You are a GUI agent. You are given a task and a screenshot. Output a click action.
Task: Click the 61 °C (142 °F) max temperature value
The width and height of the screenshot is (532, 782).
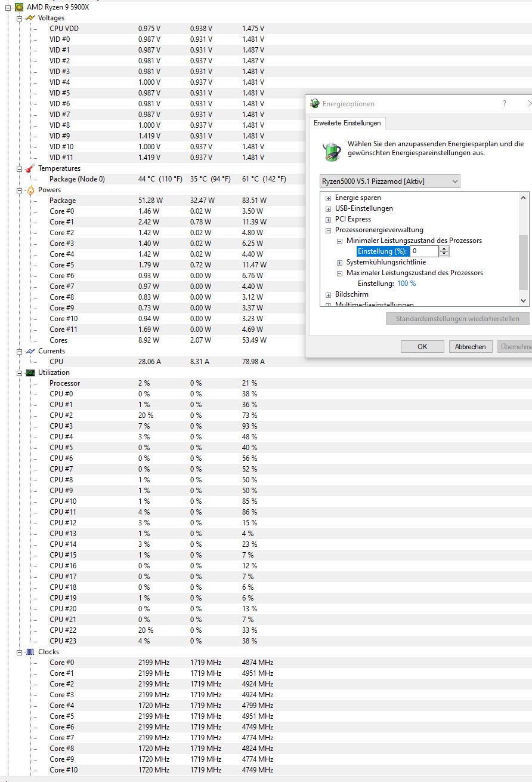[264, 179]
